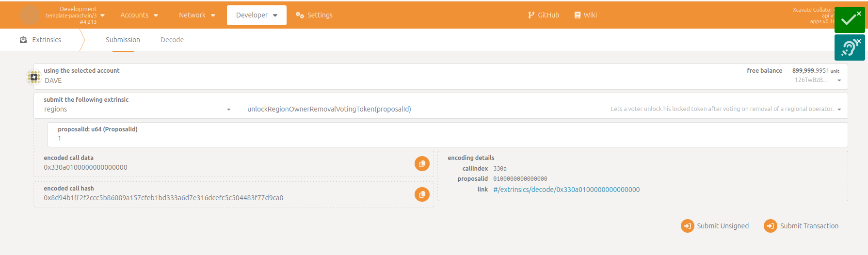This screenshot has height=255, width=868.
Task: Click the free balance amount 899,999.9951
Action: [811, 71]
